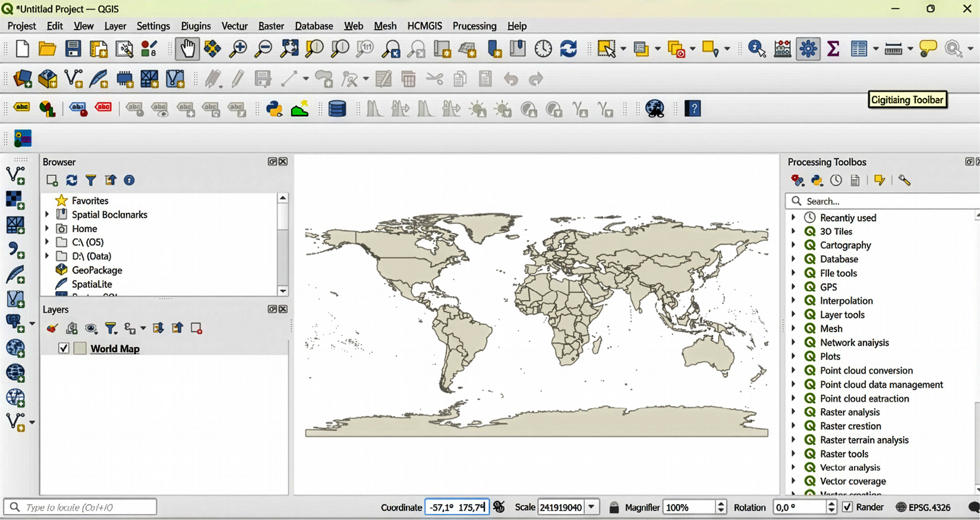Click the Browser panel scrollbar down arrow
The image size is (980, 520).
point(283,291)
